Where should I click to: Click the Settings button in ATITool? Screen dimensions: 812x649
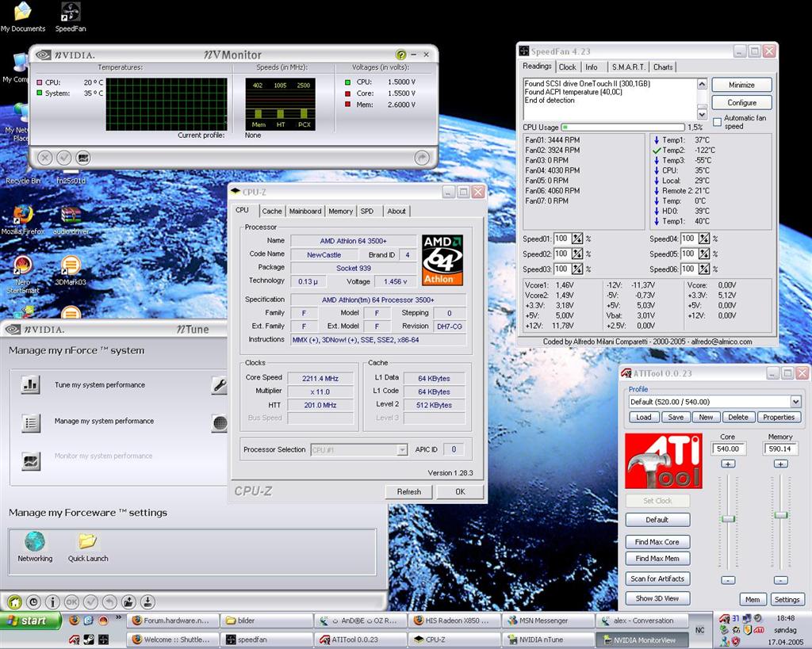click(x=787, y=599)
